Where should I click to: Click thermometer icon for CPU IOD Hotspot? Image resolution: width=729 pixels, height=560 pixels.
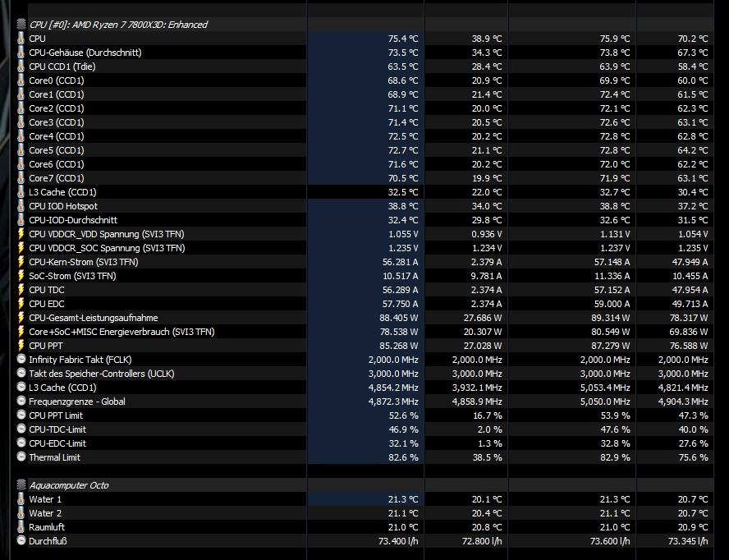[x=21, y=205]
